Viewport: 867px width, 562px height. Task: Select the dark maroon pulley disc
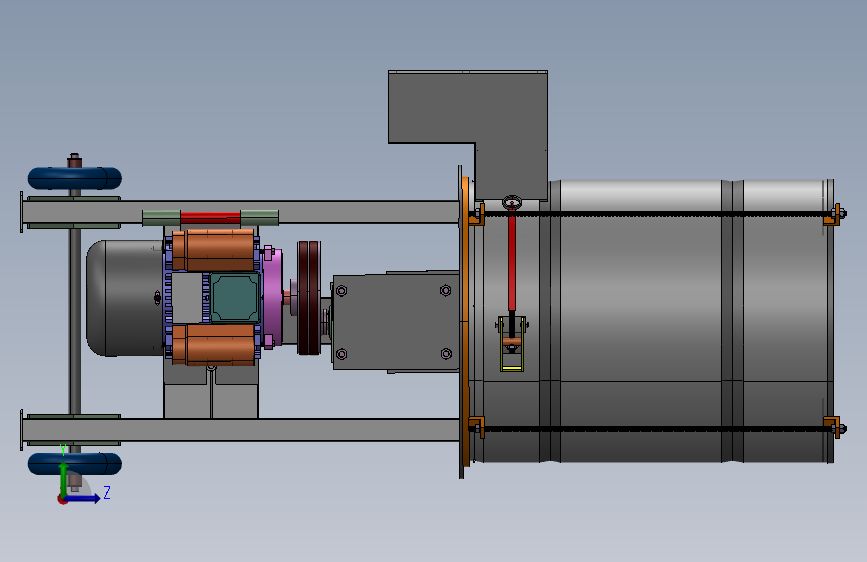[309, 298]
